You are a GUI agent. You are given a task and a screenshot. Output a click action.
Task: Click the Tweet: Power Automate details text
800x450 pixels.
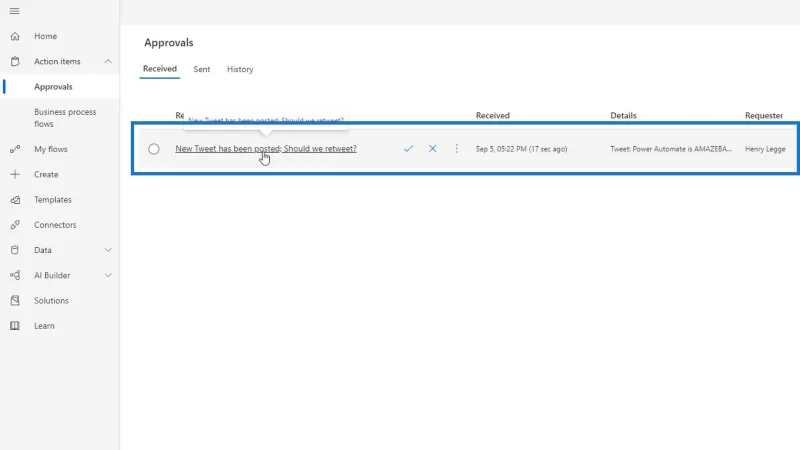coord(671,149)
